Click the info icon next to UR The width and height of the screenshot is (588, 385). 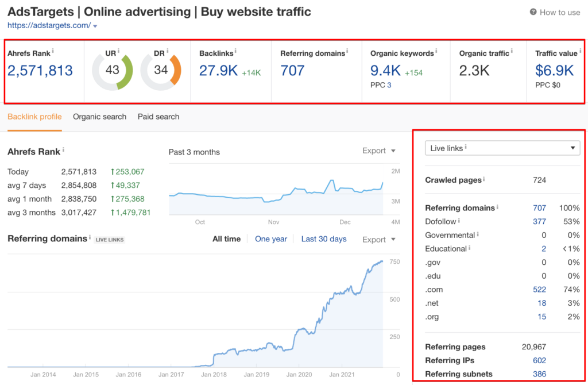pyautogui.click(x=118, y=51)
